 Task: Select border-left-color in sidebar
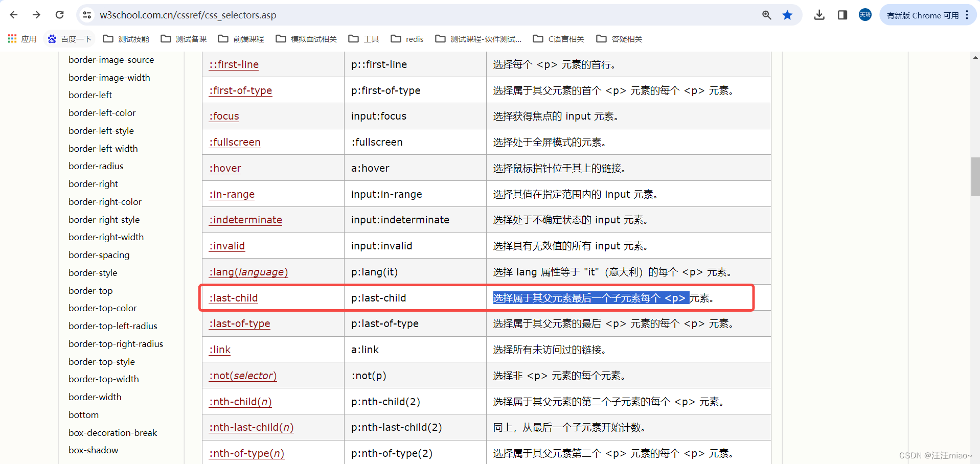pyautogui.click(x=102, y=113)
